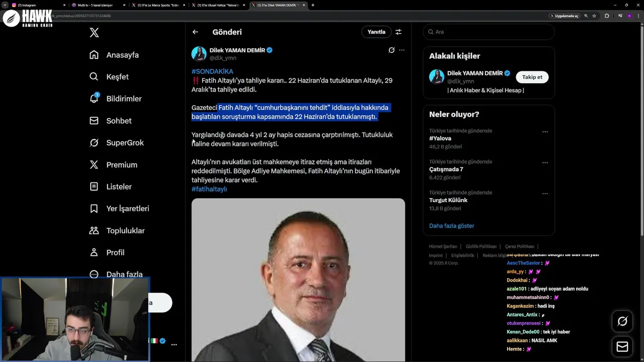This screenshot has width=644, height=362.
Task: Click the #fatihaltayli hashtag link
Action: click(x=209, y=189)
